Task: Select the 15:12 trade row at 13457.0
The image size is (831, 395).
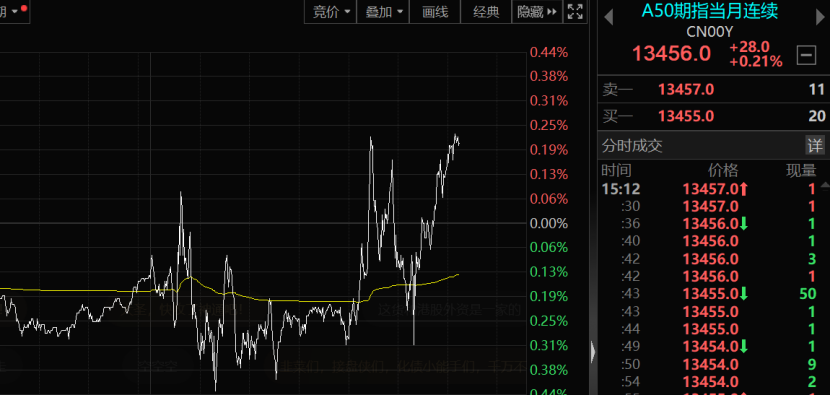Action: 713,189
